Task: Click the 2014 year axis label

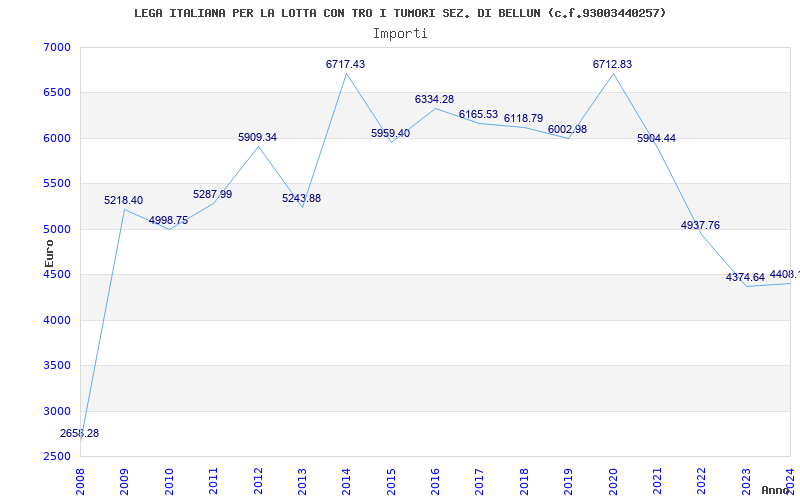Action: point(347,481)
